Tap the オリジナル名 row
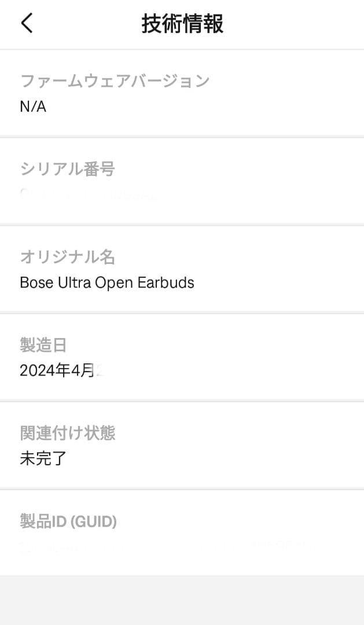This screenshot has height=625, width=364. (x=182, y=269)
